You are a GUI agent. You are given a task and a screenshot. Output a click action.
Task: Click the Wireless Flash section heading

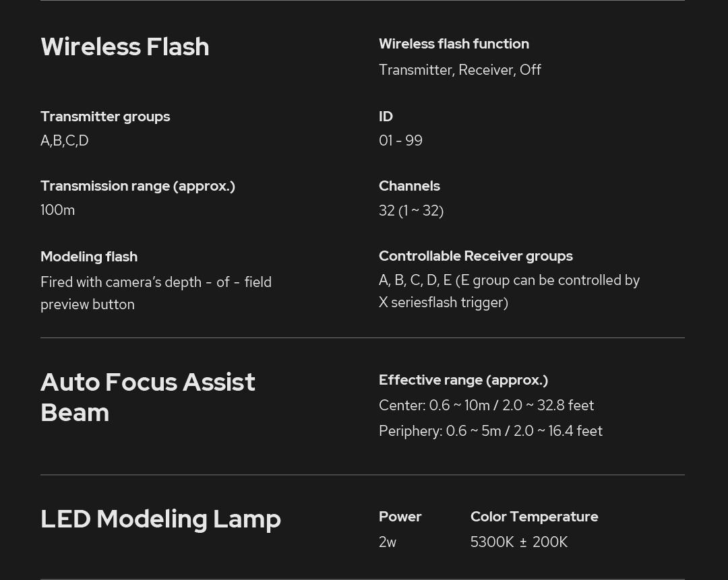click(125, 46)
